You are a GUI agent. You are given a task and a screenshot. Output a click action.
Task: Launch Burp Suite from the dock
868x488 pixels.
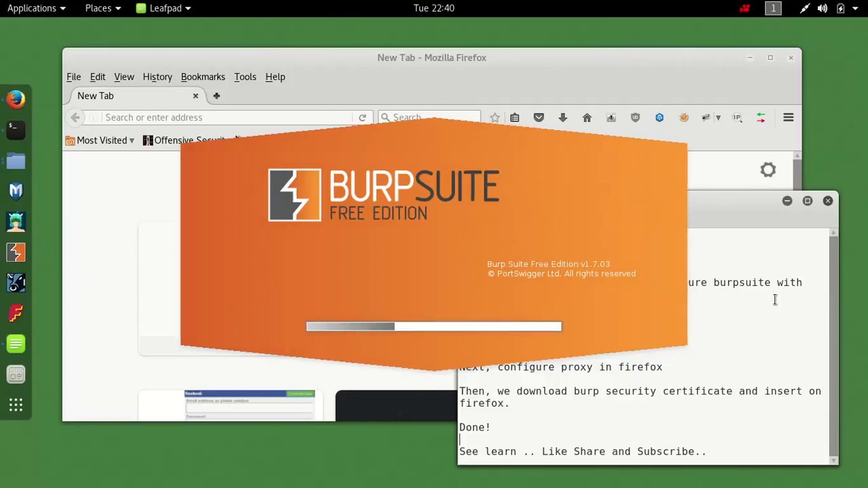16,252
